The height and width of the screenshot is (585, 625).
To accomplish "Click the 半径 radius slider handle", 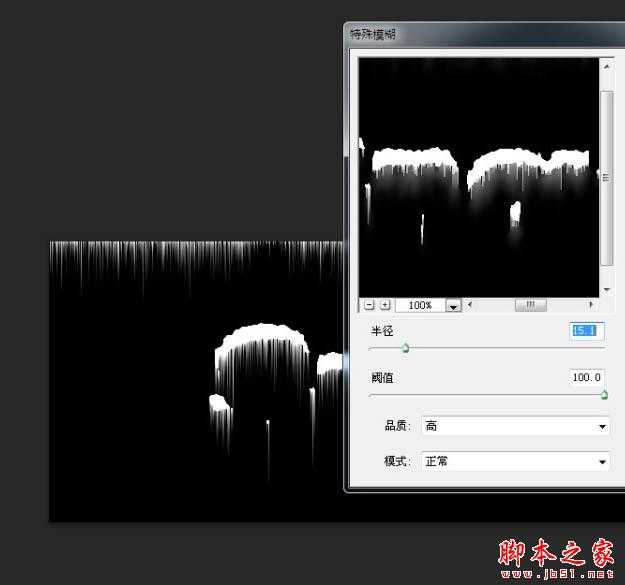I will [x=405, y=349].
